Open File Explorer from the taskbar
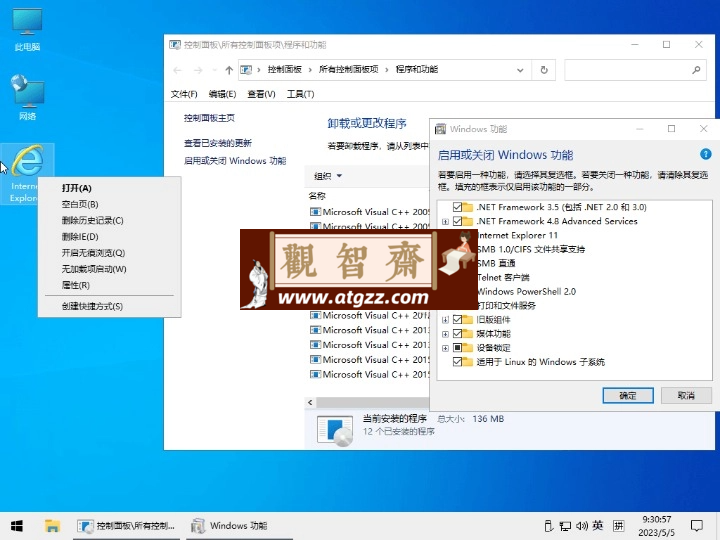Viewport: 720px width, 540px height. click(52, 526)
